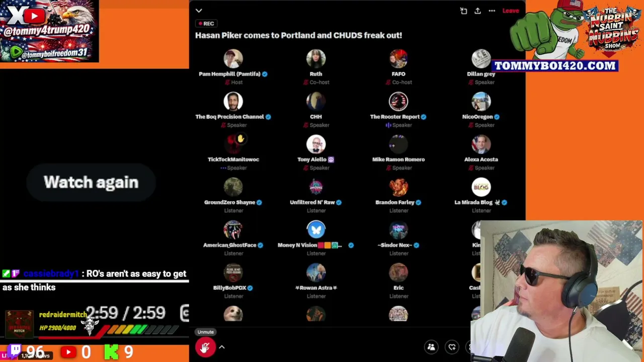Expand audio options chevron beside the mic
Image resolution: width=644 pixels, height=362 pixels.
(221, 347)
